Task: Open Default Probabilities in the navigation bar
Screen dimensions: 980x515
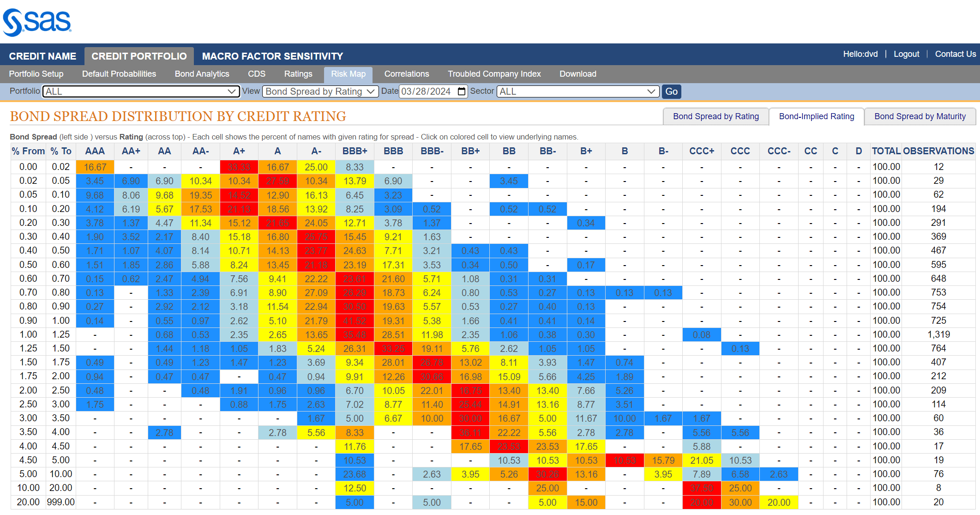Action: coord(119,74)
